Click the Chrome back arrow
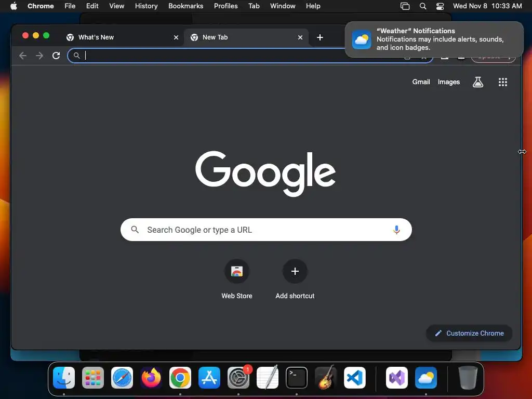 click(23, 56)
